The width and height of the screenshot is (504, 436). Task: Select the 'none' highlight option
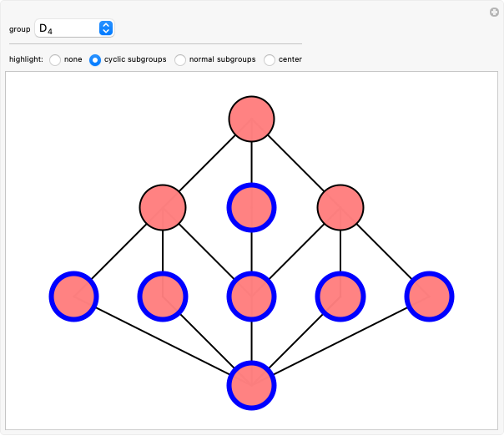55,60
